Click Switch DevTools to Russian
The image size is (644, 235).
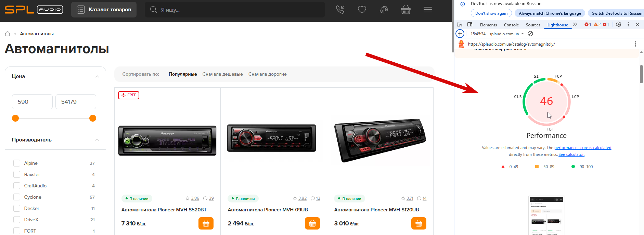tap(617, 13)
